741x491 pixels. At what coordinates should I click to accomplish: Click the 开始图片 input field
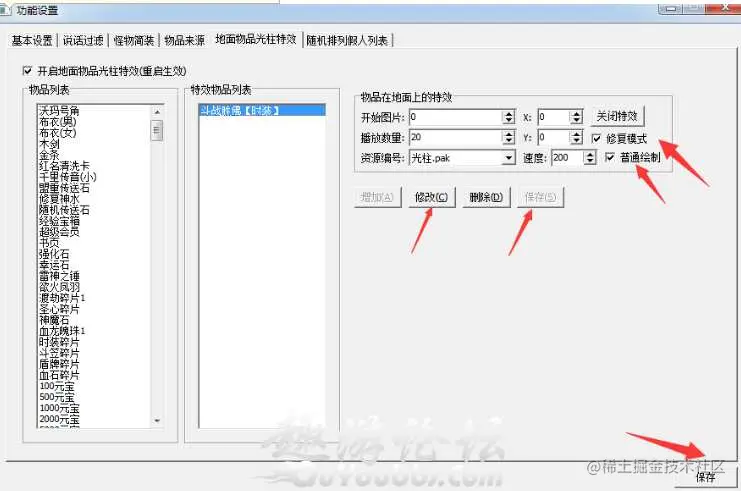[456, 117]
